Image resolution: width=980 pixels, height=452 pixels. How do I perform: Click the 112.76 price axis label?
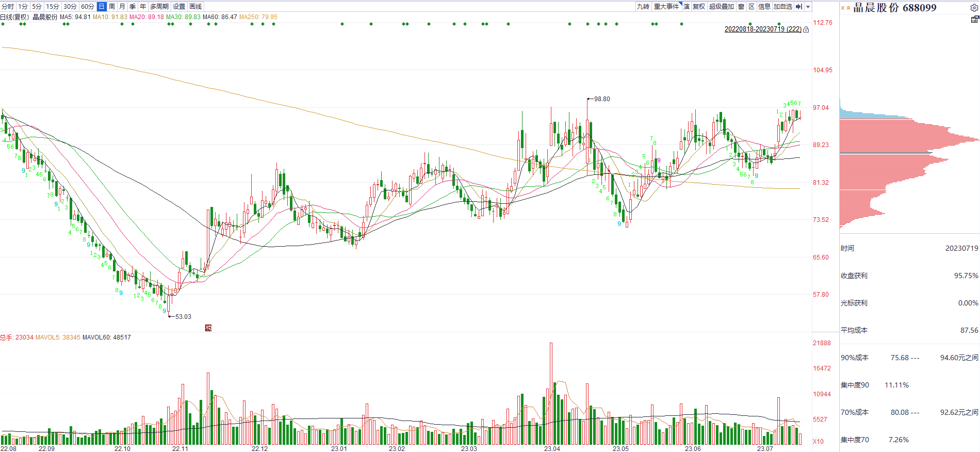click(823, 23)
